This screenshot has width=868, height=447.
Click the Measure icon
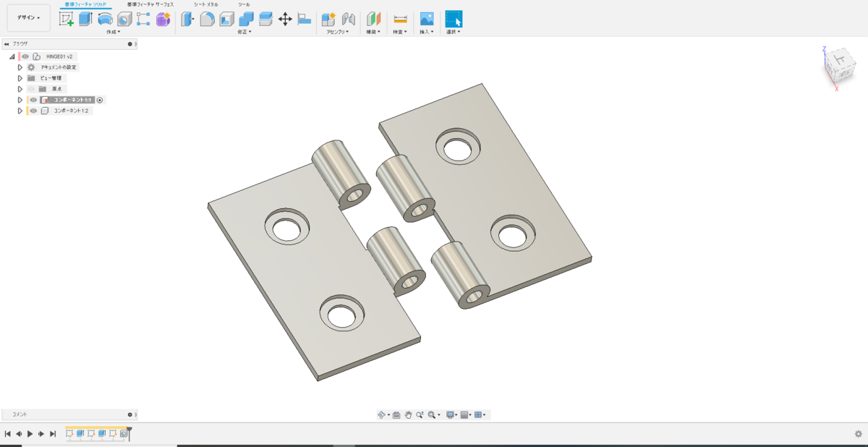tap(400, 20)
